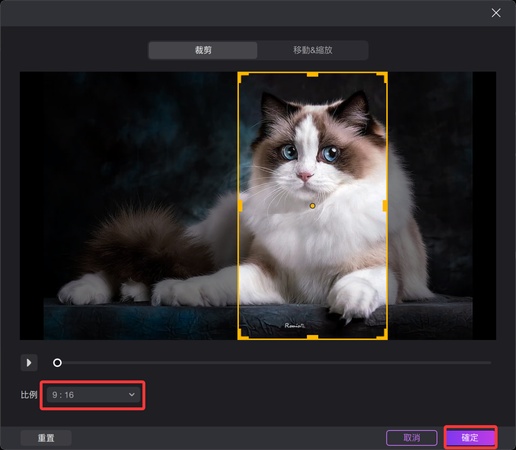Click the 重置 button
Image resolution: width=516 pixels, height=450 pixels.
(x=46, y=438)
